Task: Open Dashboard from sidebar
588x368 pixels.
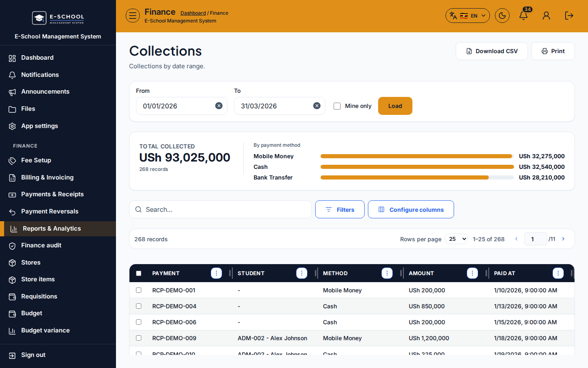Action: pos(58,58)
